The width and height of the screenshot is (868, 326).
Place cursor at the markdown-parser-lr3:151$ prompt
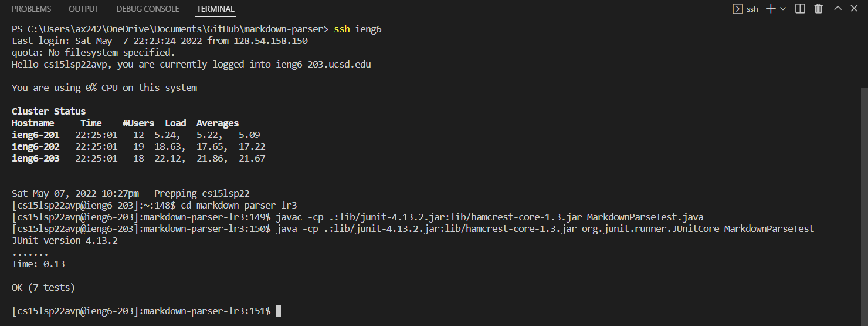tap(279, 311)
